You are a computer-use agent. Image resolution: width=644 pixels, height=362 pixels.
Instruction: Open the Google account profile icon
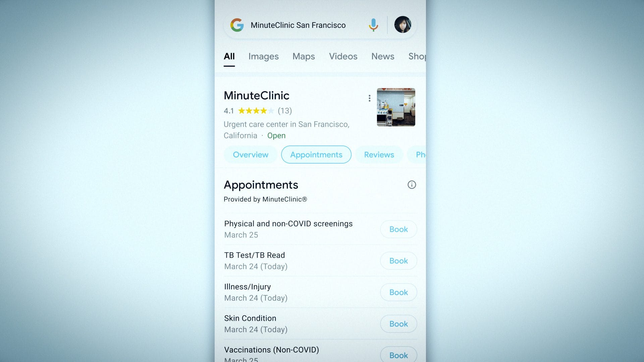coord(402,24)
